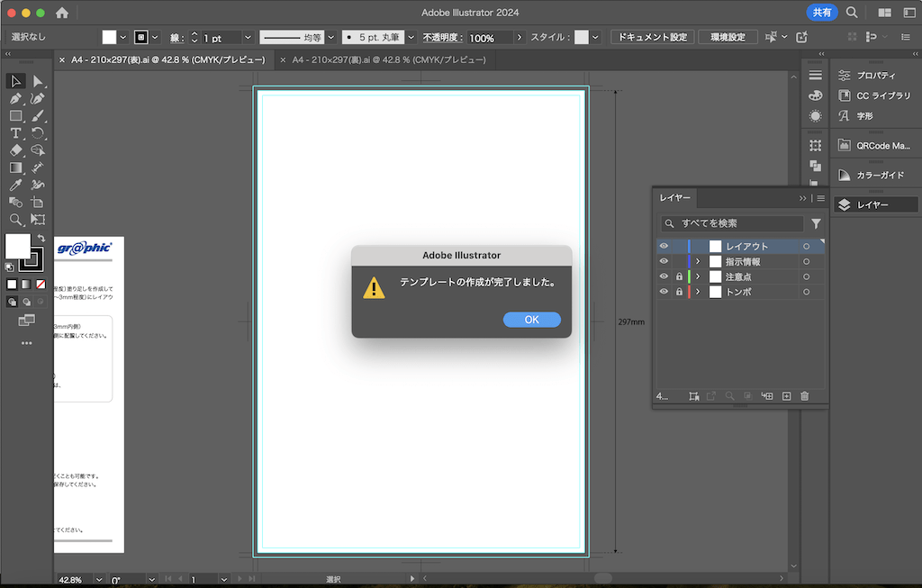Screen dimensions: 922x588
Task: Click the layer filter funnel icon
Action: tap(816, 223)
